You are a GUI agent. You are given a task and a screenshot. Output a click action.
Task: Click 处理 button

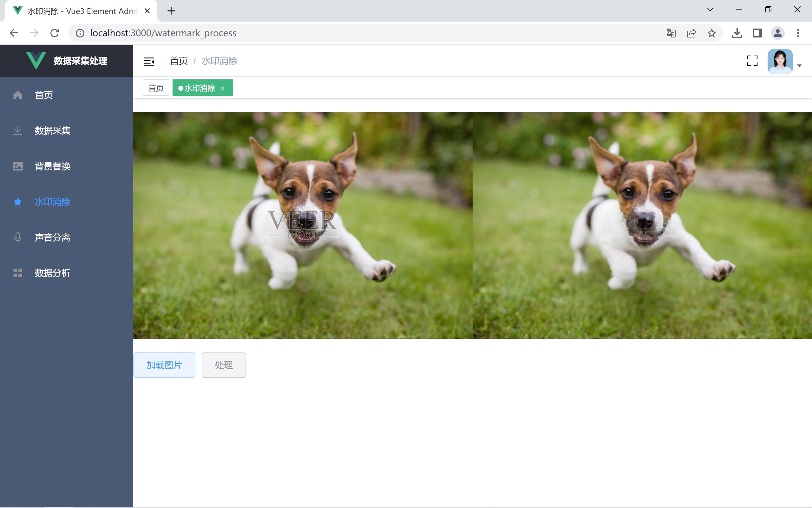coord(224,365)
